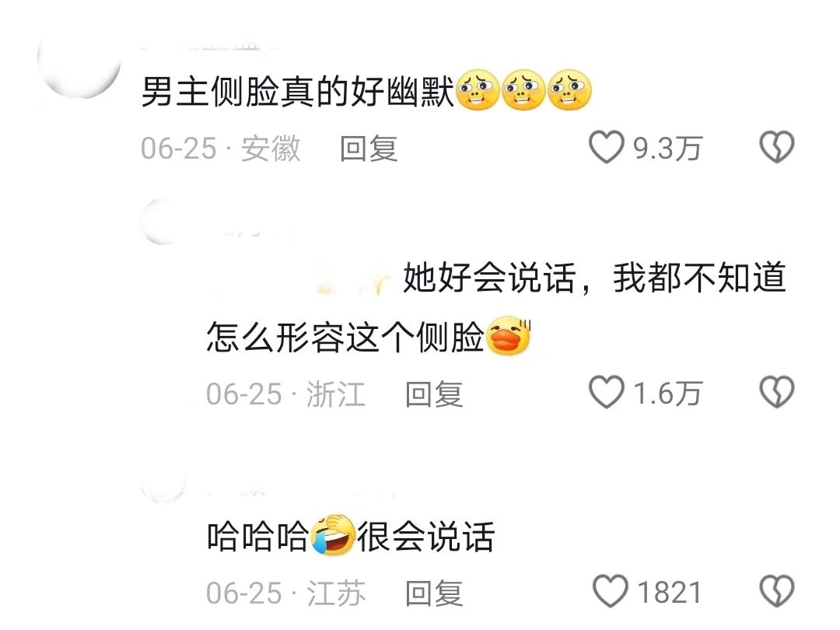
Task: Tap the first nervous-face emoji in the top comment
Action: pos(478,90)
